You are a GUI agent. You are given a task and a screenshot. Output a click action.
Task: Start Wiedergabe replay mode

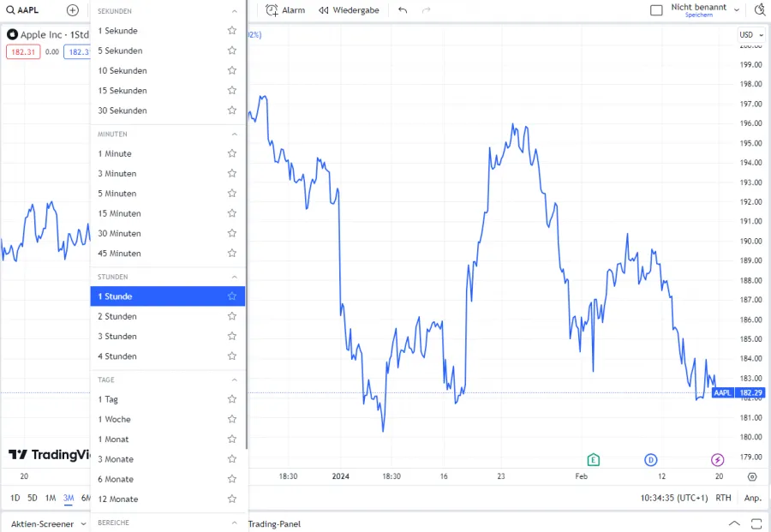[x=349, y=10]
